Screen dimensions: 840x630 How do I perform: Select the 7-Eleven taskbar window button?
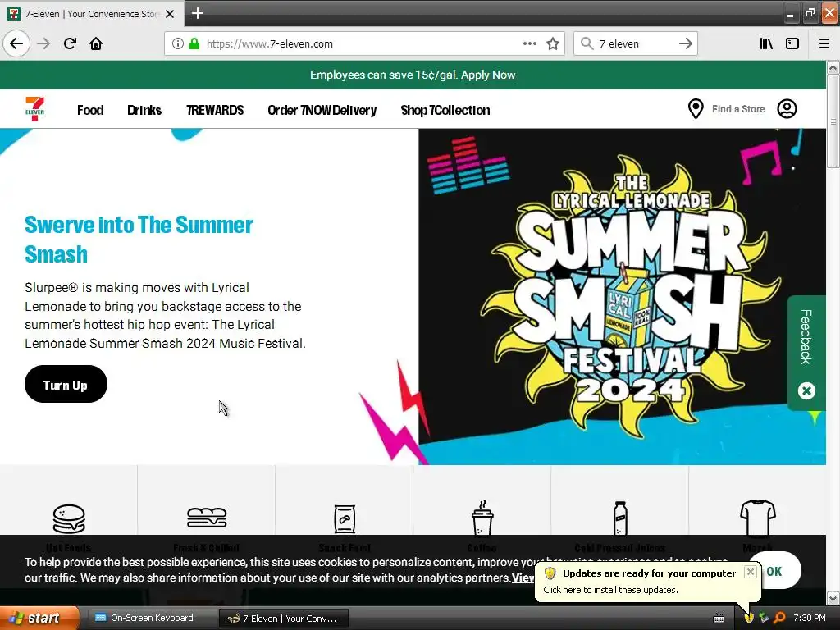coord(284,619)
